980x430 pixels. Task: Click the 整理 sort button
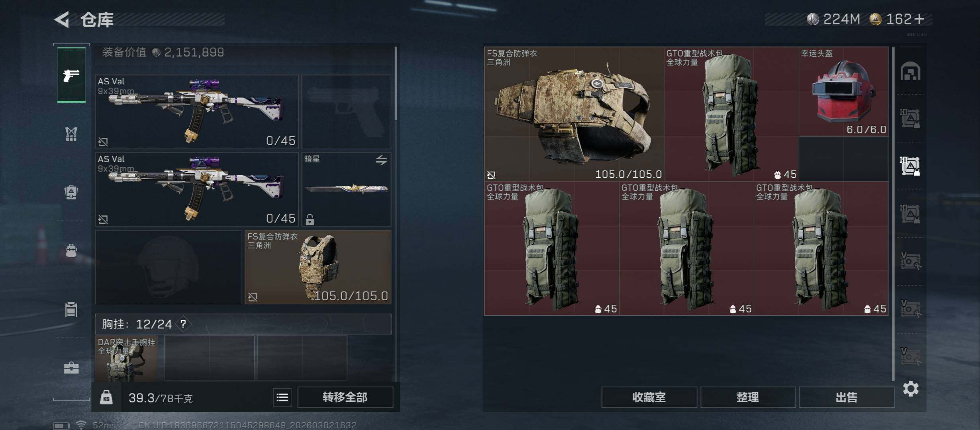pyautogui.click(x=748, y=397)
